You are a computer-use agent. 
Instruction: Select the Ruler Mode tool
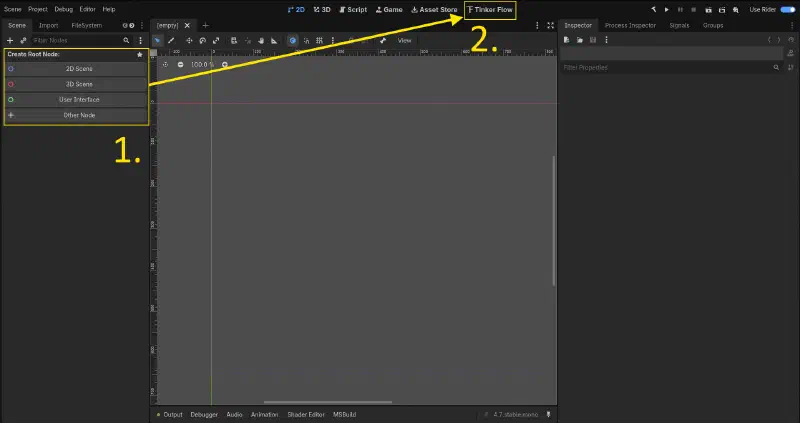click(274, 40)
